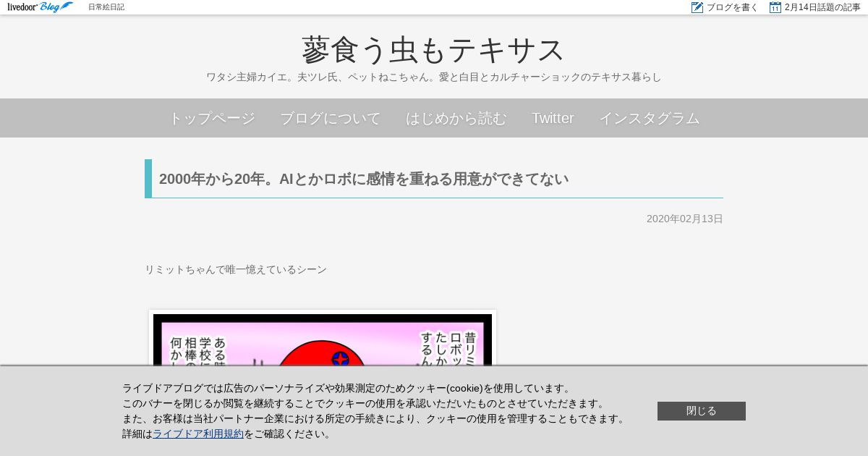Open article title 2000年から20年 heading
Screen dimensions: 868x456
(364, 179)
